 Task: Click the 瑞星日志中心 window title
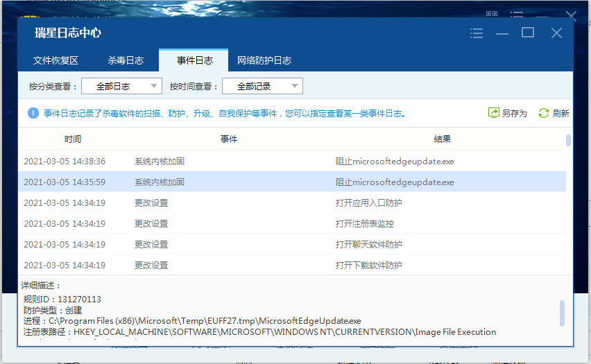(68, 33)
